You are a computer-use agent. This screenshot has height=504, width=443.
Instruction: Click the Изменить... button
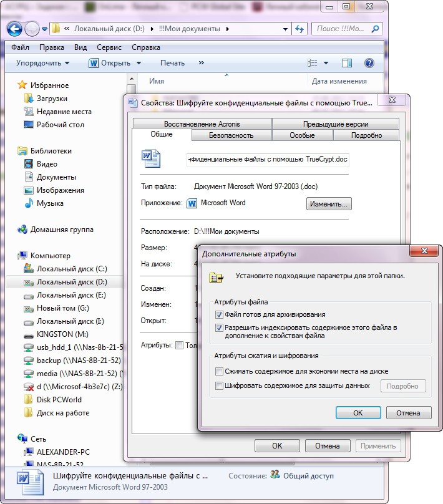click(329, 204)
